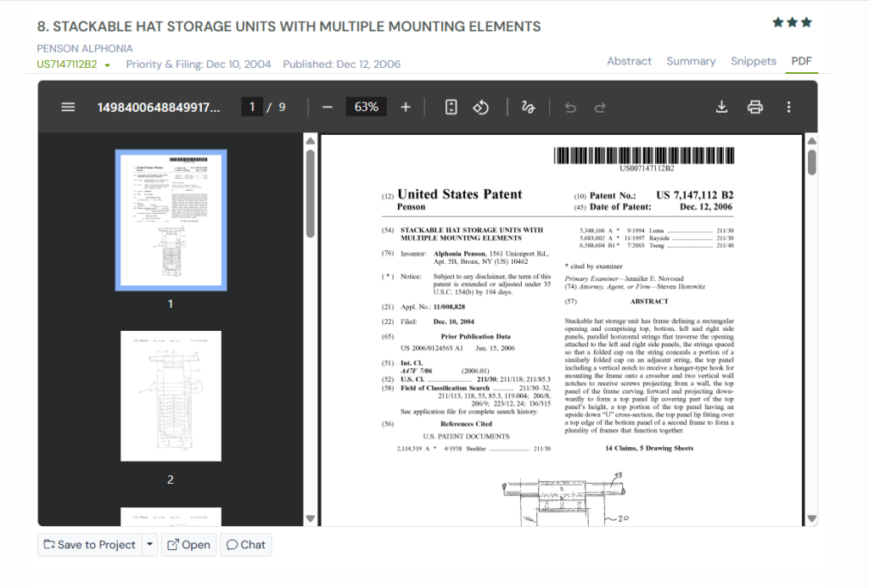The image size is (869, 588).
Task: Click the Open button
Action: click(188, 545)
